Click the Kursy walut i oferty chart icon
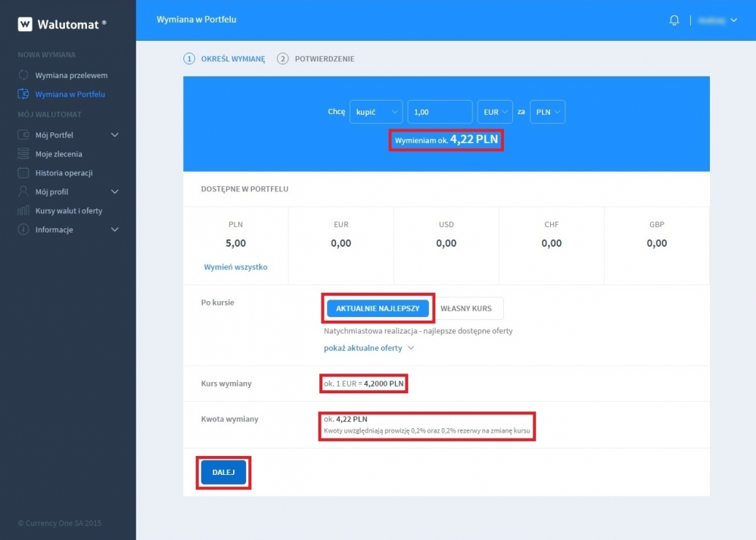 point(23,211)
